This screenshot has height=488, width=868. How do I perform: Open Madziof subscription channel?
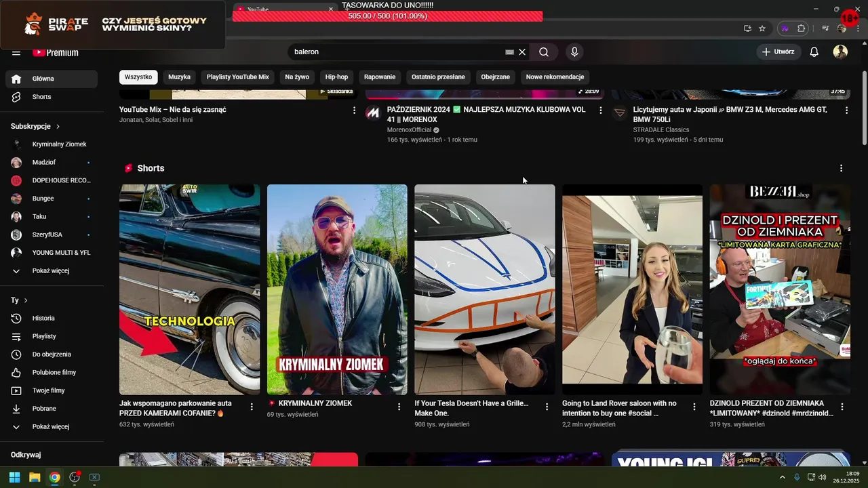tap(52, 163)
